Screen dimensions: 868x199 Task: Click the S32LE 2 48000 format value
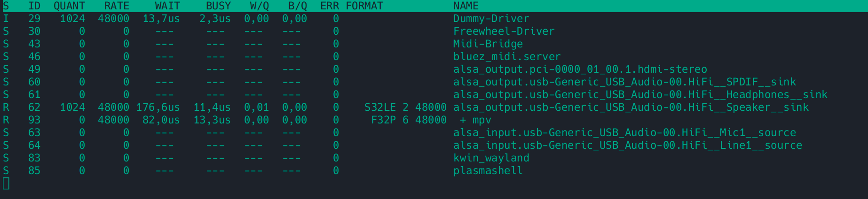point(405,107)
